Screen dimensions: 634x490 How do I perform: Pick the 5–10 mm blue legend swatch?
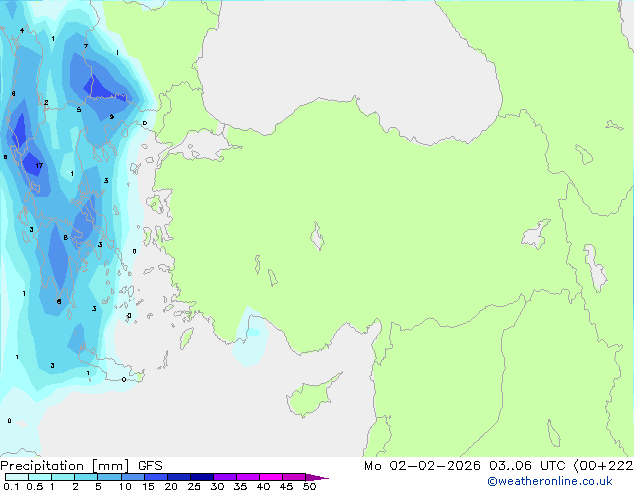[110, 477]
